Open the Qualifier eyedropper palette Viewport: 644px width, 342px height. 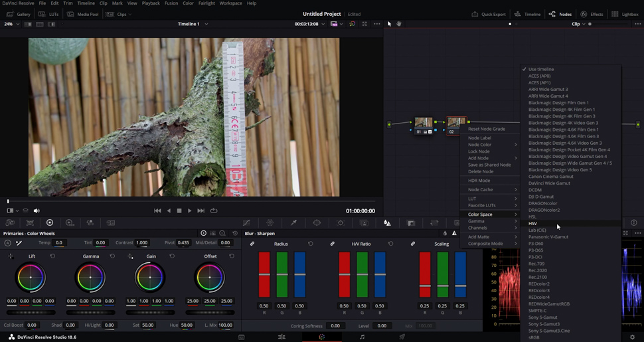293,222
